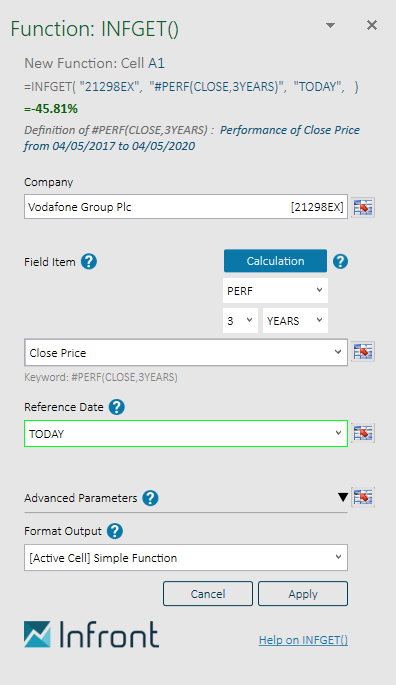This screenshot has width=396, height=685.
Task: Click the Apply button
Action: 303,594
